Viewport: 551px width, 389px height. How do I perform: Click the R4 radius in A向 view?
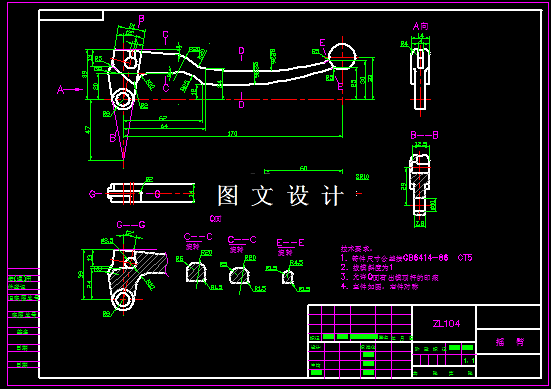coord(404,44)
